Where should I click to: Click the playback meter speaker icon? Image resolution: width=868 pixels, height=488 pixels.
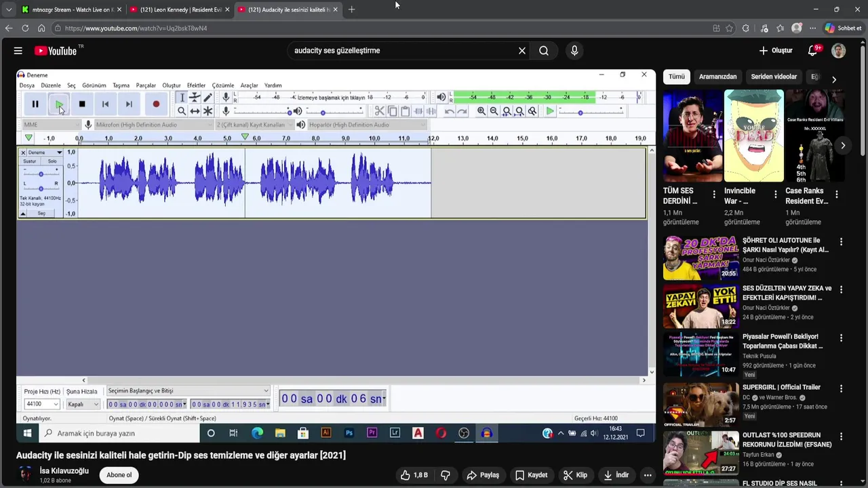441,97
